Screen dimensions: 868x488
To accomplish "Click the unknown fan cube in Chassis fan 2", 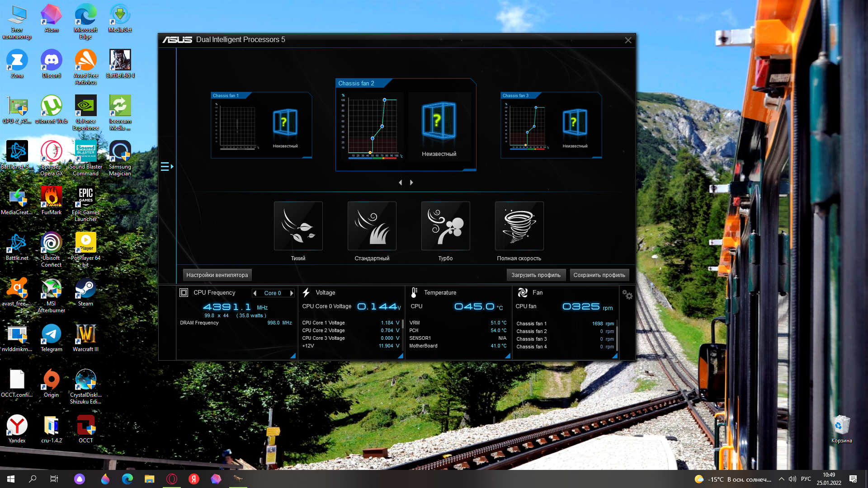I will (439, 120).
